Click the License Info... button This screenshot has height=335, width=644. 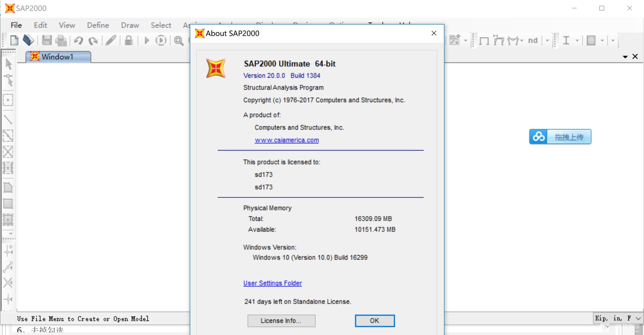point(281,320)
